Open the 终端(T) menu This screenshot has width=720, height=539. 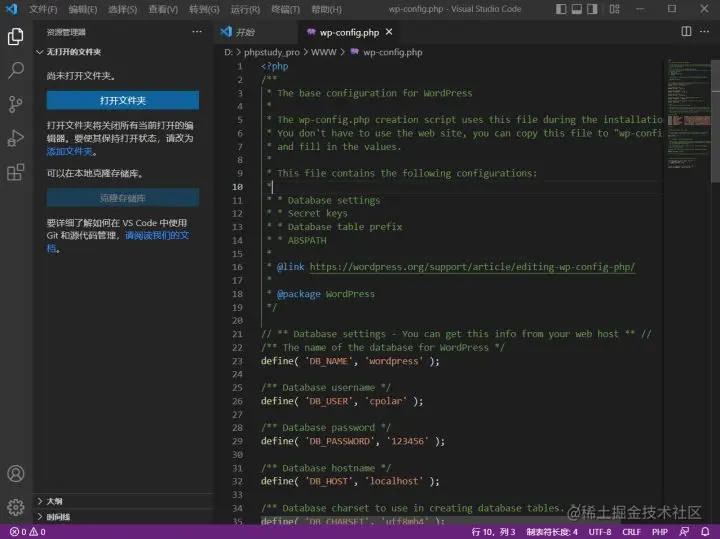pos(285,9)
